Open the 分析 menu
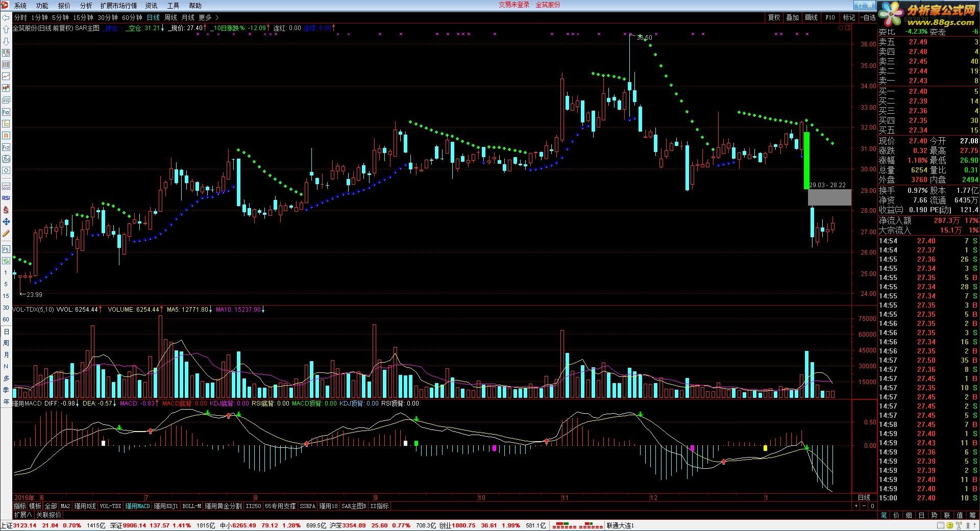Image resolution: width=980 pixels, height=531 pixels. click(x=86, y=6)
